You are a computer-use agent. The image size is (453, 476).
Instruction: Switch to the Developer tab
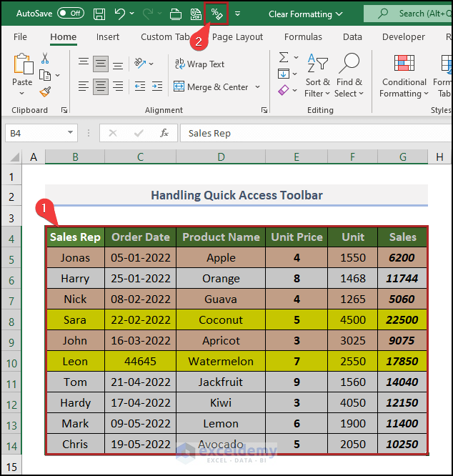tap(403, 37)
